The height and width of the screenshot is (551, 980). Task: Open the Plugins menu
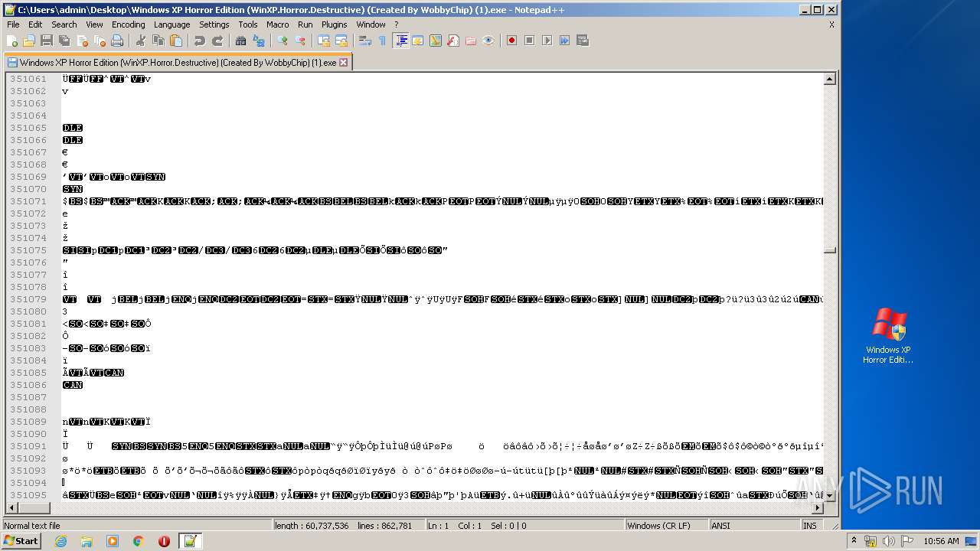point(335,24)
